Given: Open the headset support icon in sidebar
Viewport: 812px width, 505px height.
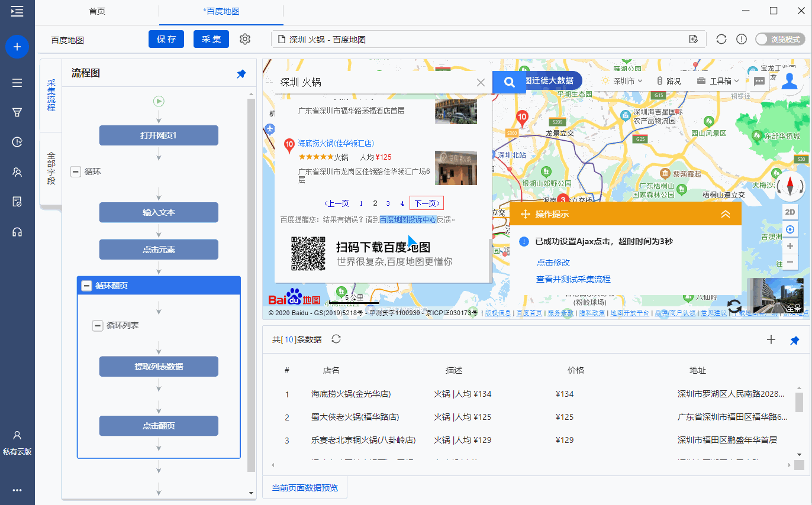Looking at the screenshot, I should (17, 232).
